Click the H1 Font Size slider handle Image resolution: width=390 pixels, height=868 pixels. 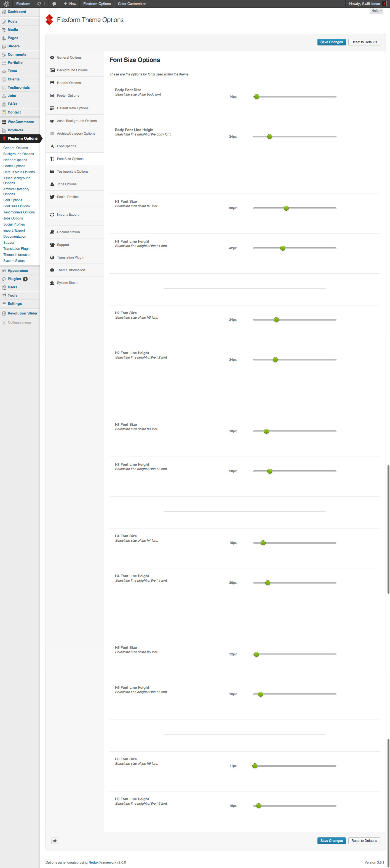pos(286,208)
